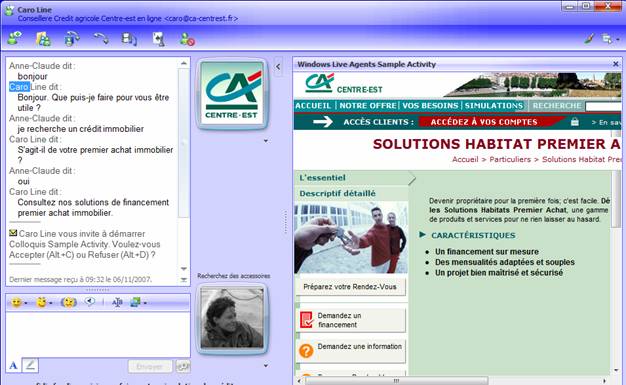Screen dimensions: 626x385
Task: Click the Crédit Agricole contact display picture
Action: click(232, 94)
